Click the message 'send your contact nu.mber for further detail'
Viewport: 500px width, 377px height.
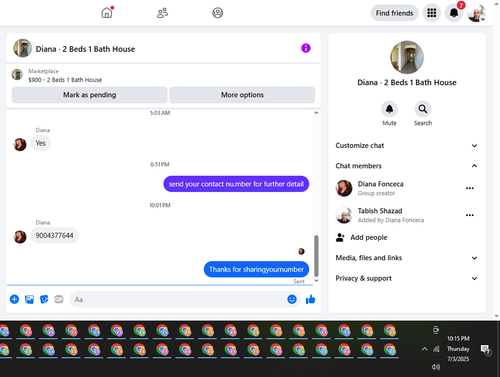click(x=236, y=184)
